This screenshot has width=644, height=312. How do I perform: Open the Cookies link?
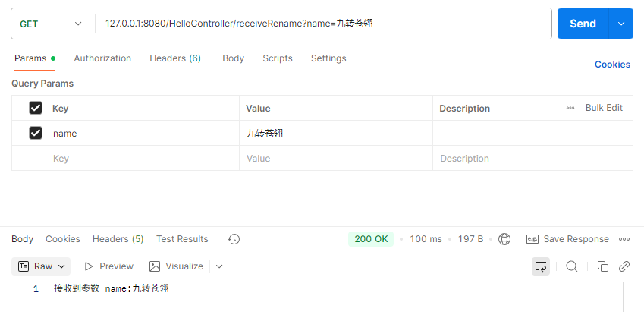tap(612, 64)
